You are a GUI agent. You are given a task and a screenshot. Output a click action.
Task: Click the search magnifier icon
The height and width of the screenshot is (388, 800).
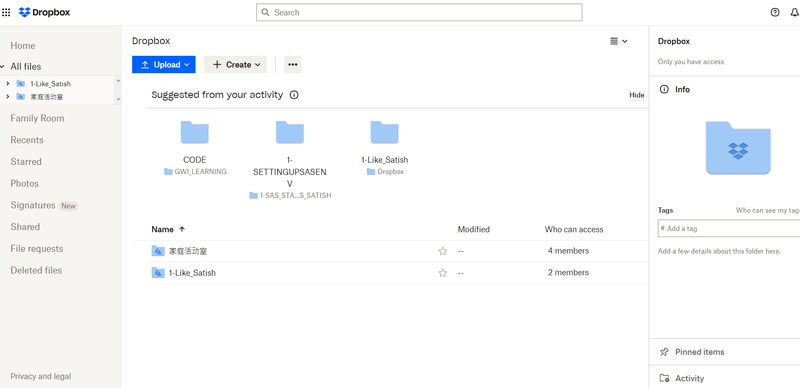point(265,12)
